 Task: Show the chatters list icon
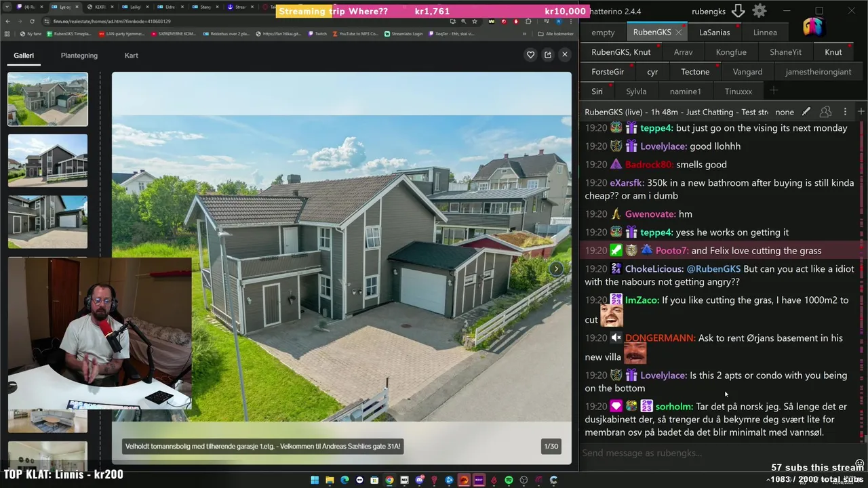pyautogui.click(x=825, y=112)
